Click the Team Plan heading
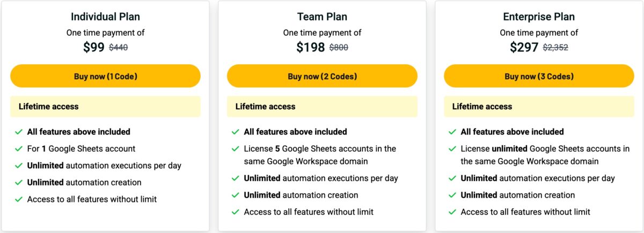The image size is (644, 233). [x=322, y=17]
